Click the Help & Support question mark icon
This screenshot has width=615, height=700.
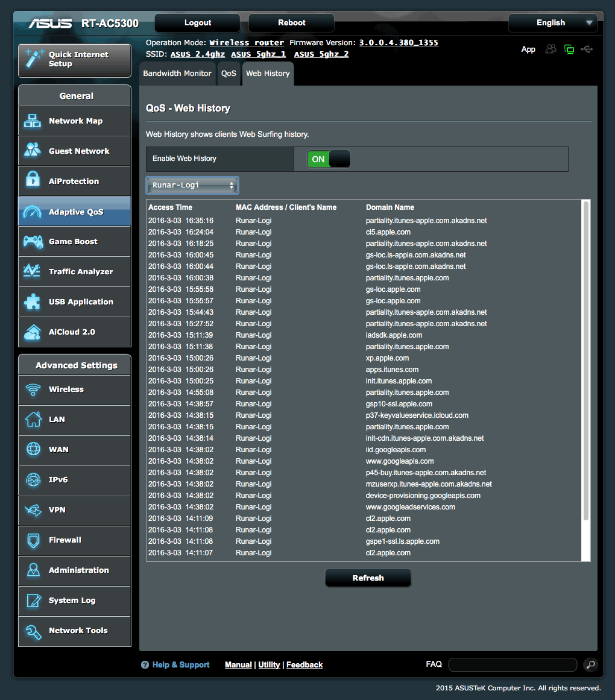(145, 664)
